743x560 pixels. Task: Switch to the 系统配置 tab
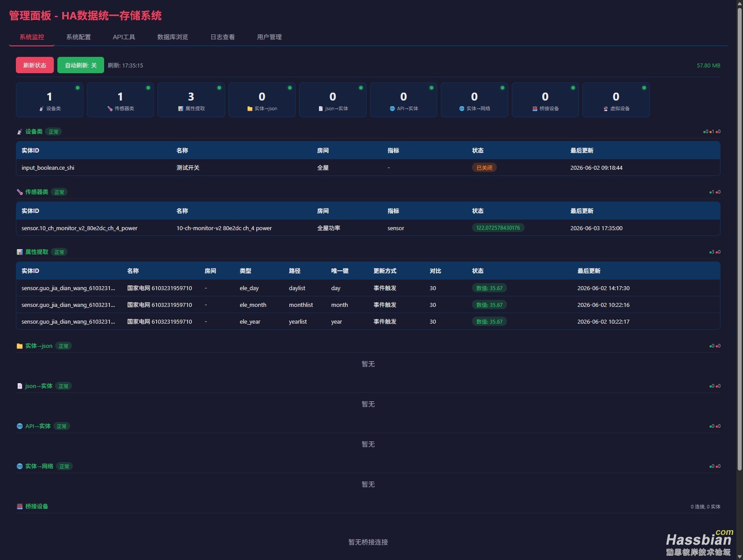pos(79,37)
